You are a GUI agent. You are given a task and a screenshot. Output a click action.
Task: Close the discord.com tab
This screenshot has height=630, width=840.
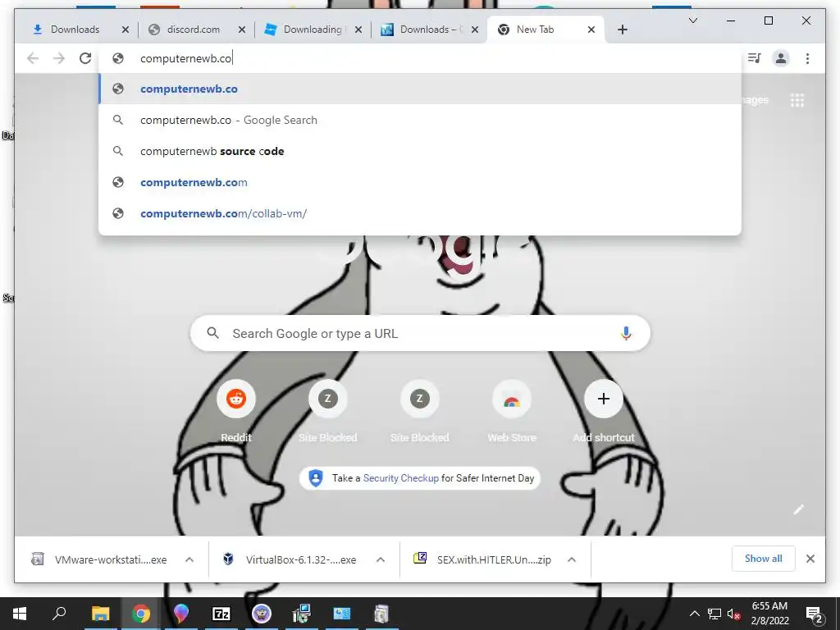point(242,30)
